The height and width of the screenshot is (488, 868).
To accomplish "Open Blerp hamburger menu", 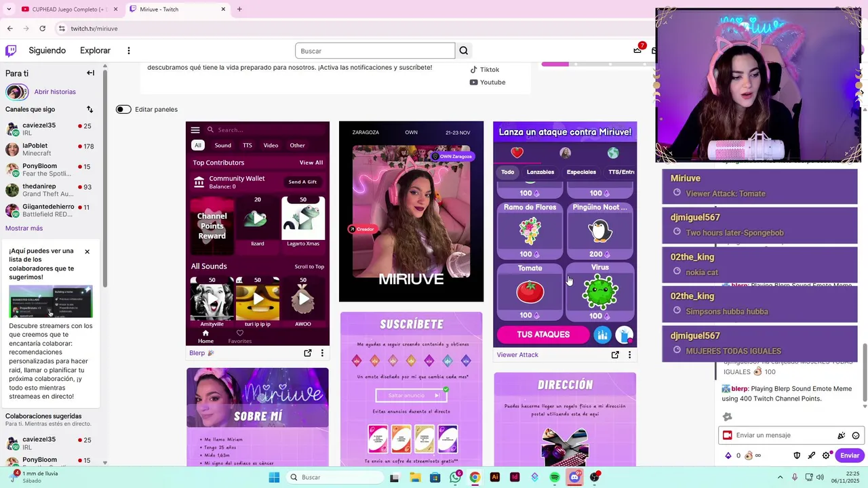I will coord(195,129).
